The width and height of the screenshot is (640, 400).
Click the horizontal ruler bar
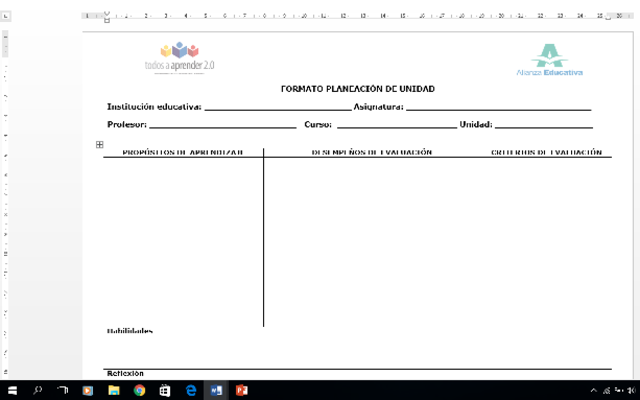(x=358, y=16)
